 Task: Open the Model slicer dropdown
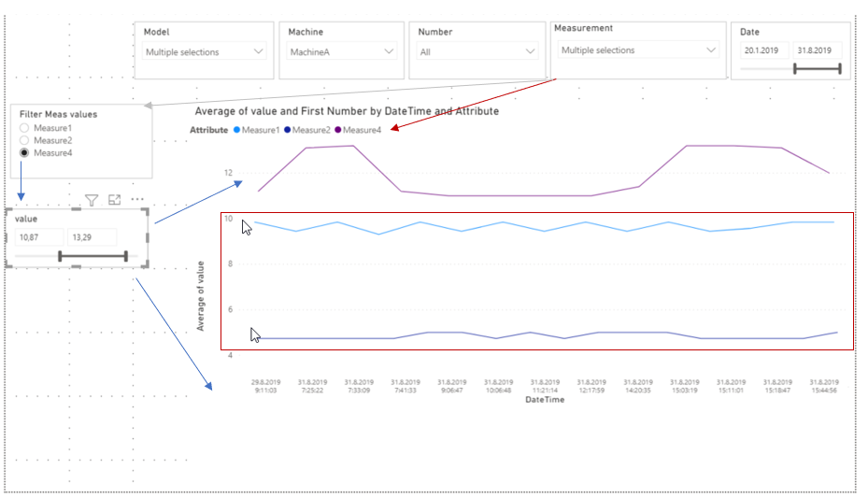coord(205,52)
